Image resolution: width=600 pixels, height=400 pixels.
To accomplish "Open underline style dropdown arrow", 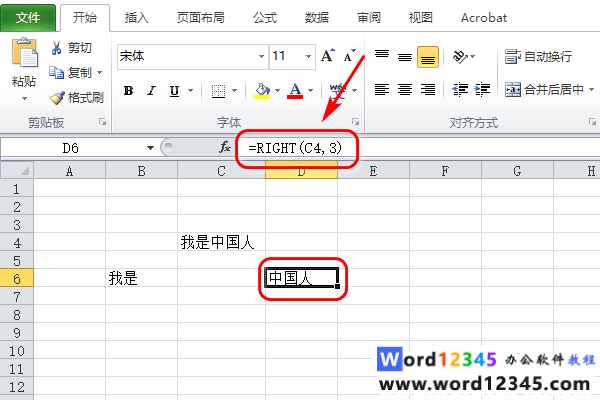I will coord(190,91).
